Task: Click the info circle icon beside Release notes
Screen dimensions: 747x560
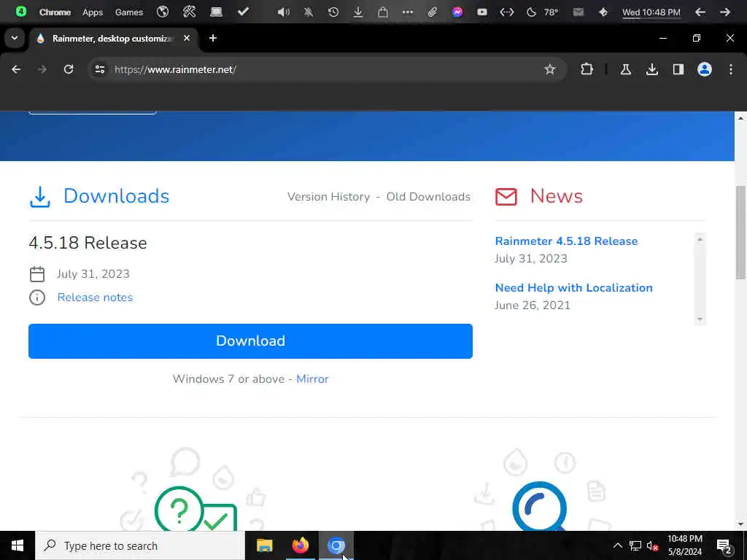Action: tap(37, 297)
